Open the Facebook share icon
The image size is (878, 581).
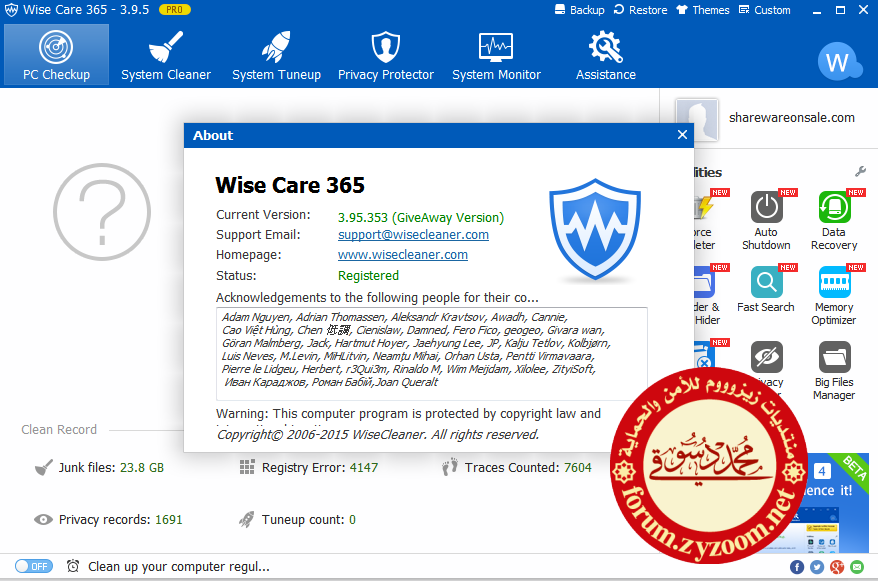(x=797, y=567)
